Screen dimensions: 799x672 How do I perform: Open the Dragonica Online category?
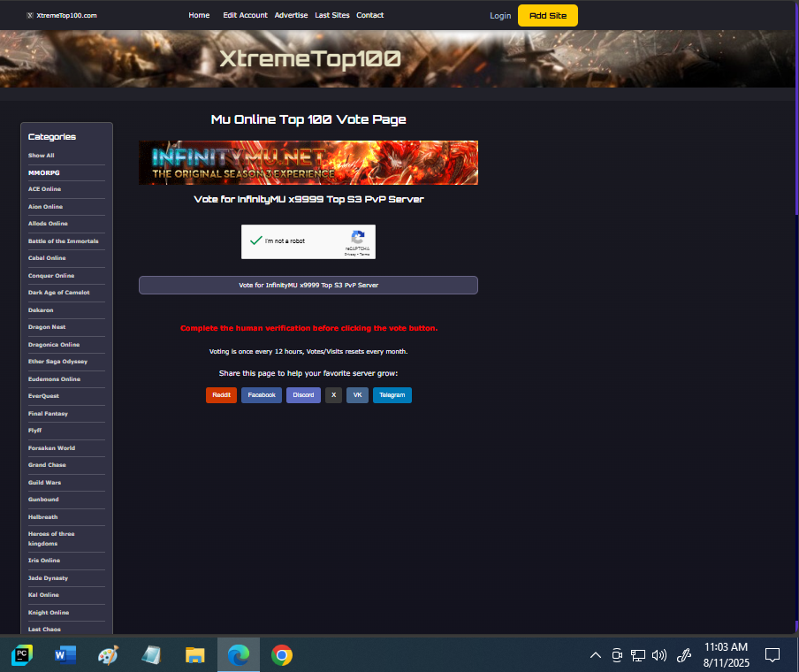point(54,345)
